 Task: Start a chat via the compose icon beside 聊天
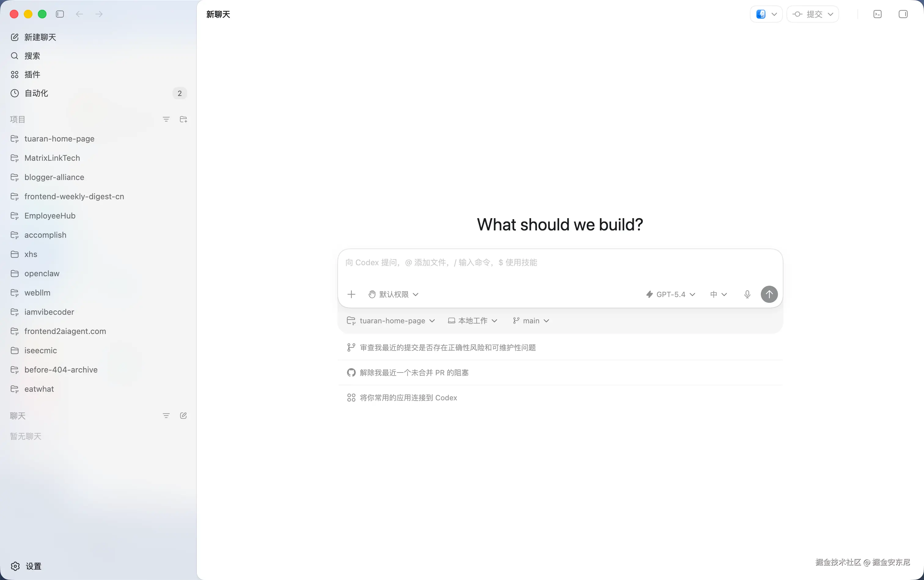(x=183, y=415)
